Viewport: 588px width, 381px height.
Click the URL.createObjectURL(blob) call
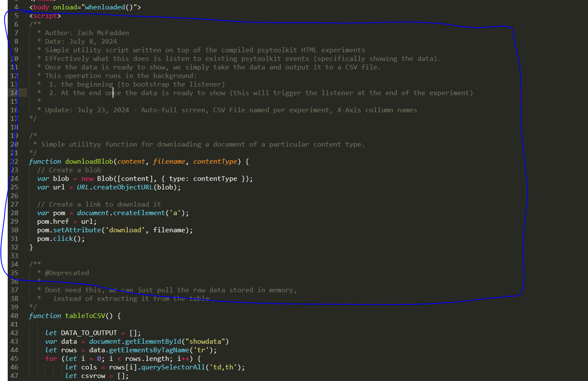coord(127,187)
